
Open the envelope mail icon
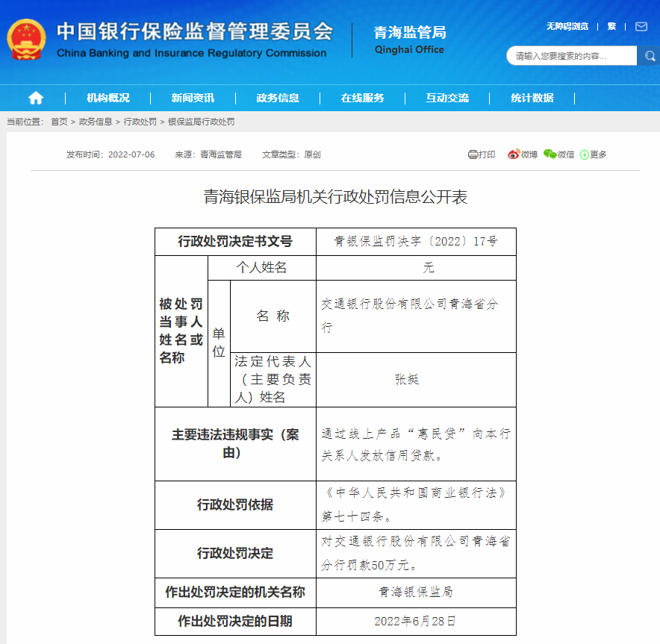pyautogui.click(x=641, y=26)
